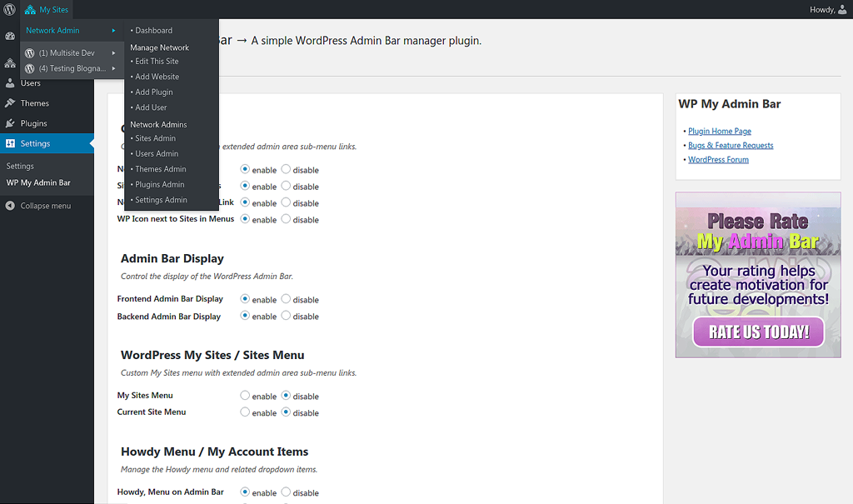Disable Howdy, Menu on Admin Bar
The image size is (853, 504).
[286, 492]
